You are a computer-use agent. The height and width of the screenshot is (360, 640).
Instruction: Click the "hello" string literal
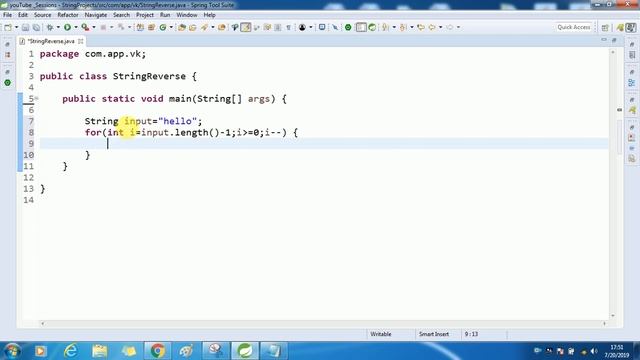point(178,121)
